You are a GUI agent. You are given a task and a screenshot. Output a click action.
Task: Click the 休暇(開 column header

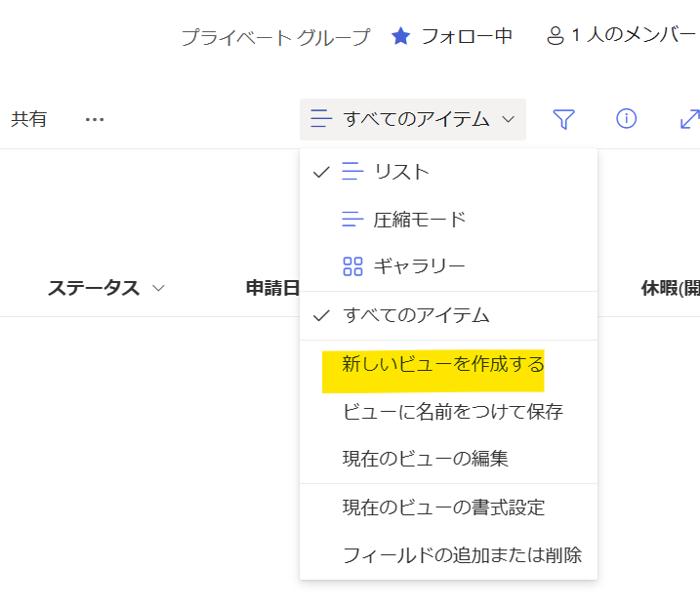tap(670, 288)
